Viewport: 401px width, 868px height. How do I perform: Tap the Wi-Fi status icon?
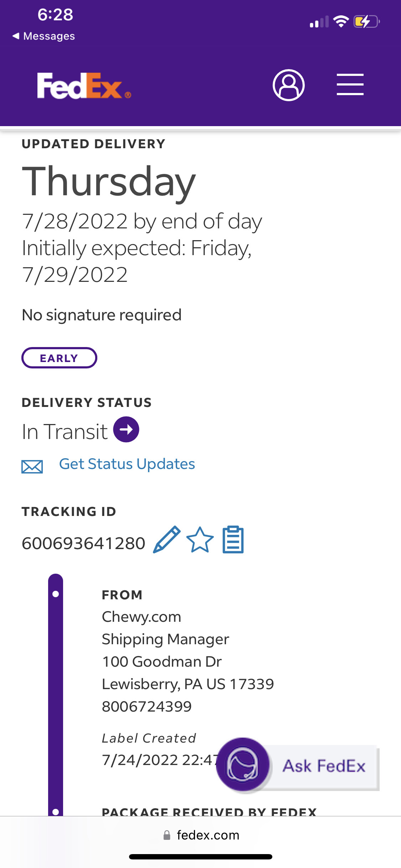click(341, 22)
